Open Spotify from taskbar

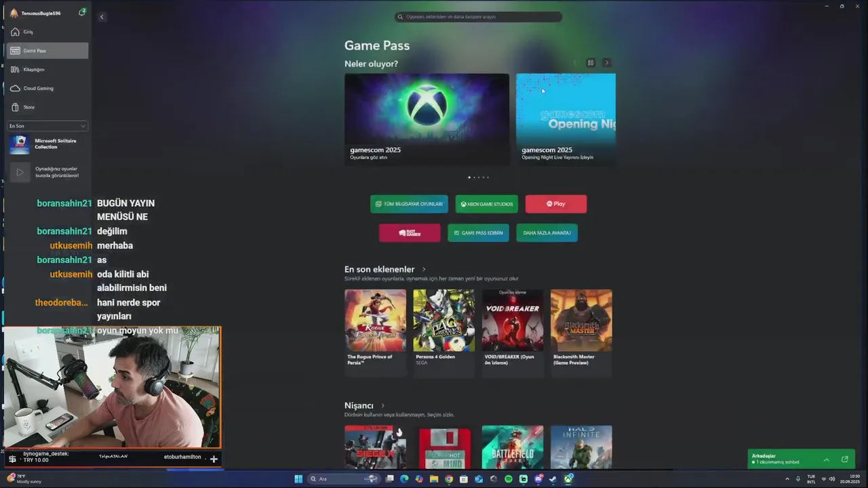point(509,479)
